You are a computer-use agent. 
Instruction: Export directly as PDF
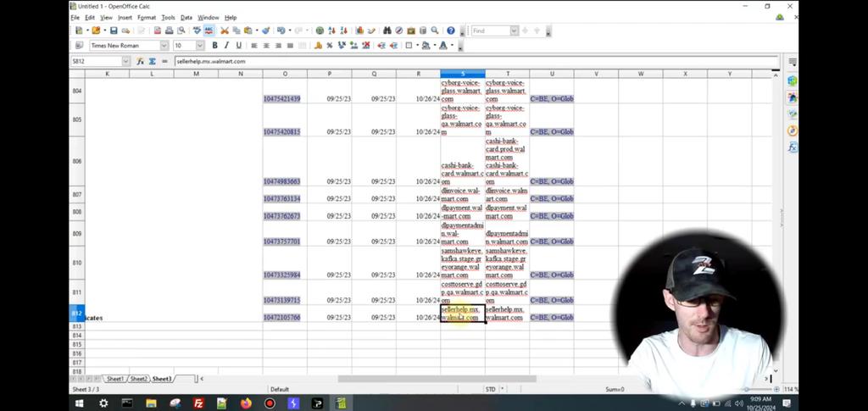(157, 31)
